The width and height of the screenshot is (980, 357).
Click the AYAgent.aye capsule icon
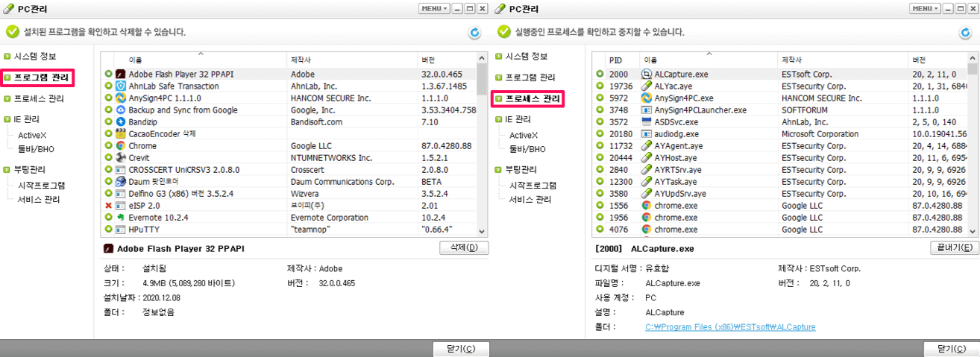(647, 145)
